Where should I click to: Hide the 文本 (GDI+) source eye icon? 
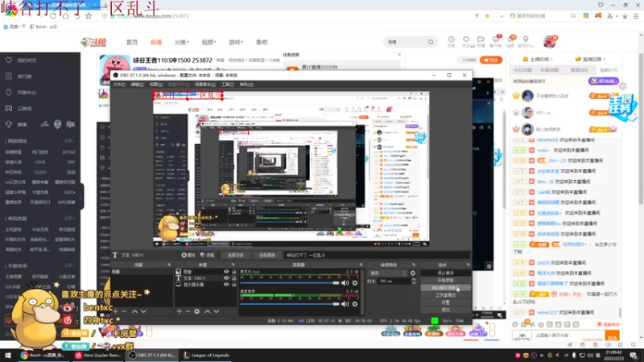pyautogui.click(x=226, y=278)
